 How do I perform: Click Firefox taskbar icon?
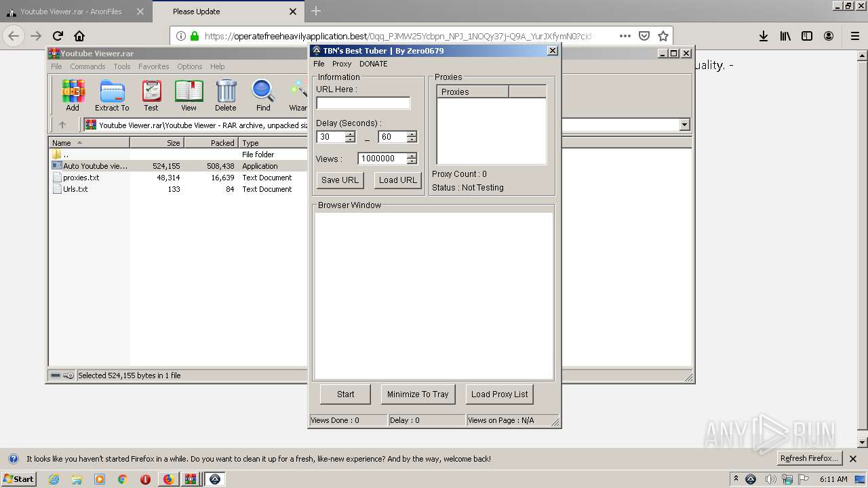tap(168, 479)
